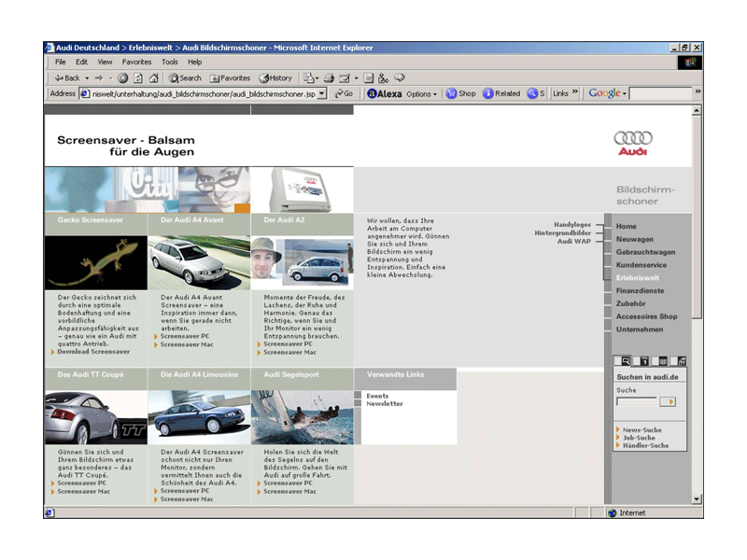Select the calendar tab icon in sidebar box
Image resolution: width=747 pixels, height=560 pixels.
(x=644, y=361)
